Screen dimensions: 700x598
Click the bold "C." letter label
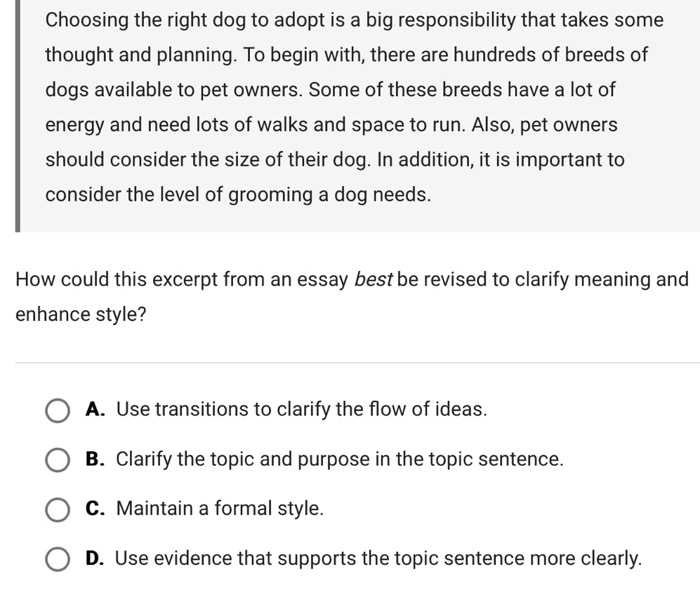(x=96, y=509)
